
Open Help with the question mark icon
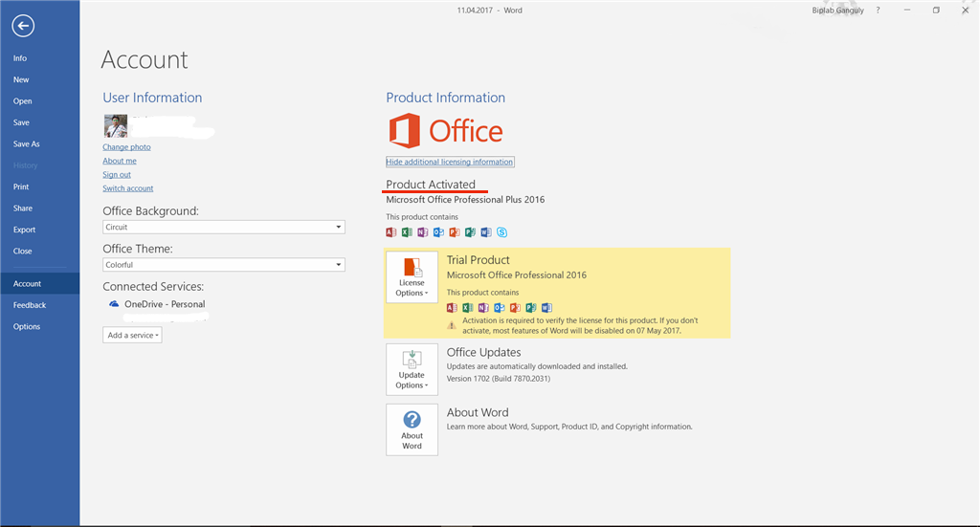pyautogui.click(x=878, y=10)
